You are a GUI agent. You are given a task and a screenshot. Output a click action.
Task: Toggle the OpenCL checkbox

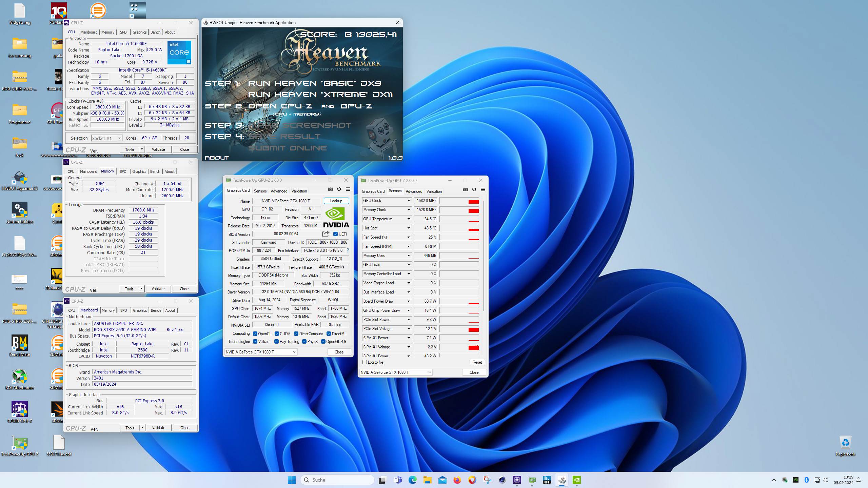255,334
